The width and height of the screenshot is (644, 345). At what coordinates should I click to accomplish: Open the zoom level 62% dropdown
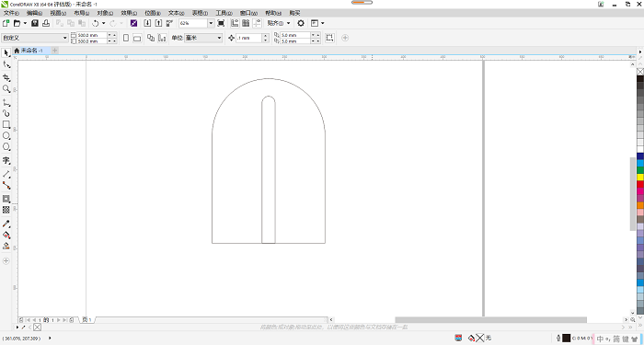coord(211,23)
